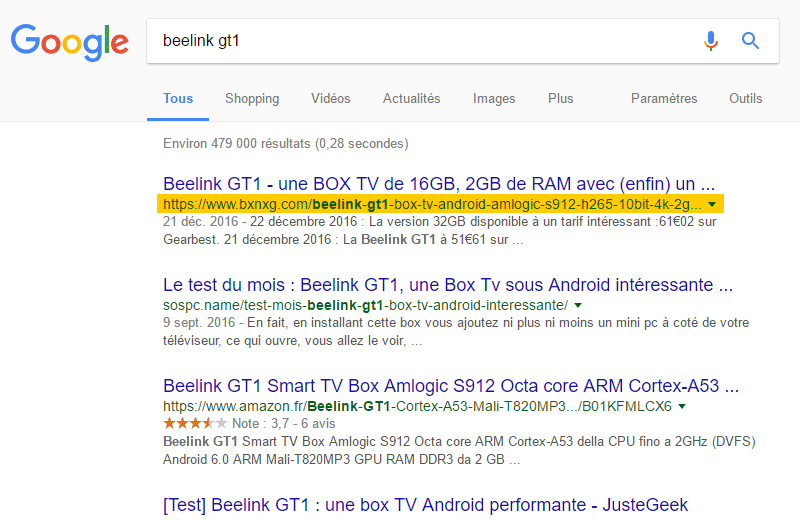
Task: Expand the Plus menu
Action: point(561,98)
